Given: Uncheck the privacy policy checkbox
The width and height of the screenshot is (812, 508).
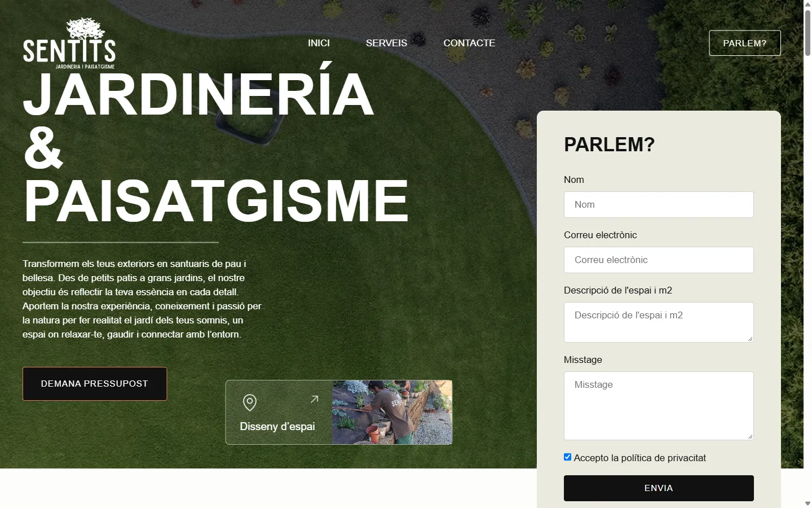Looking at the screenshot, I should click(x=568, y=457).
